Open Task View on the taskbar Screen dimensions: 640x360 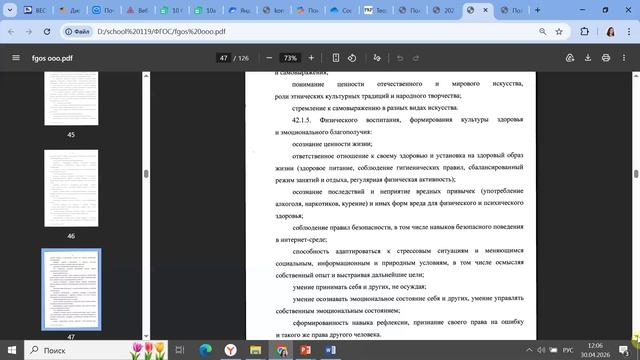pyautogui.click(x=180, y=350)
